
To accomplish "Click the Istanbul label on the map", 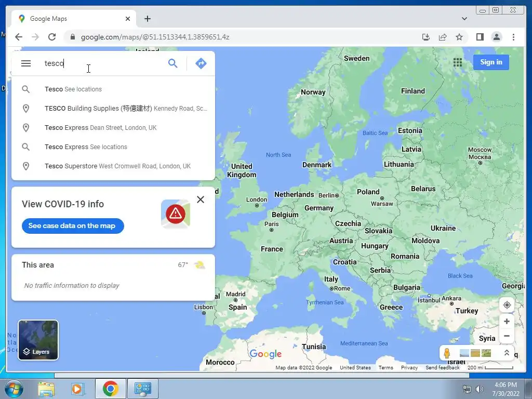I will (x=429, y=301).
